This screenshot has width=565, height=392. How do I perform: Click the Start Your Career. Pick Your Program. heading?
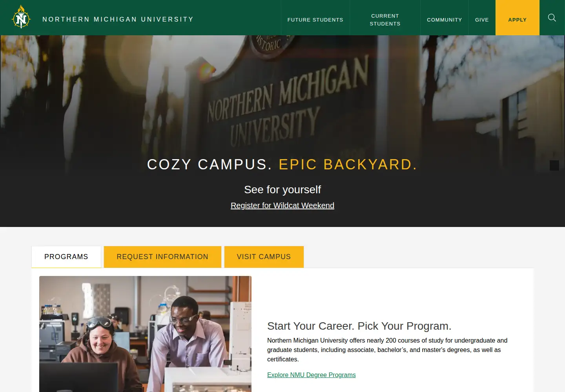coord(359,326)
